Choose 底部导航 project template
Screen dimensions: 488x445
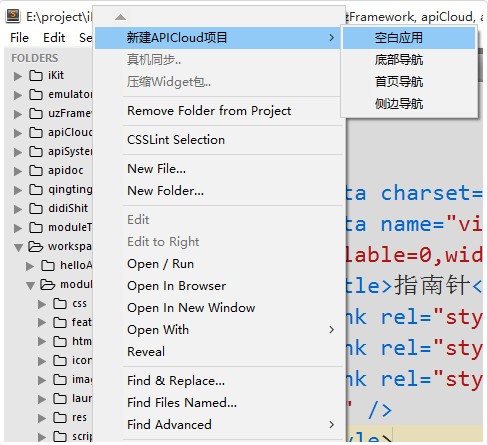[399, 60]
